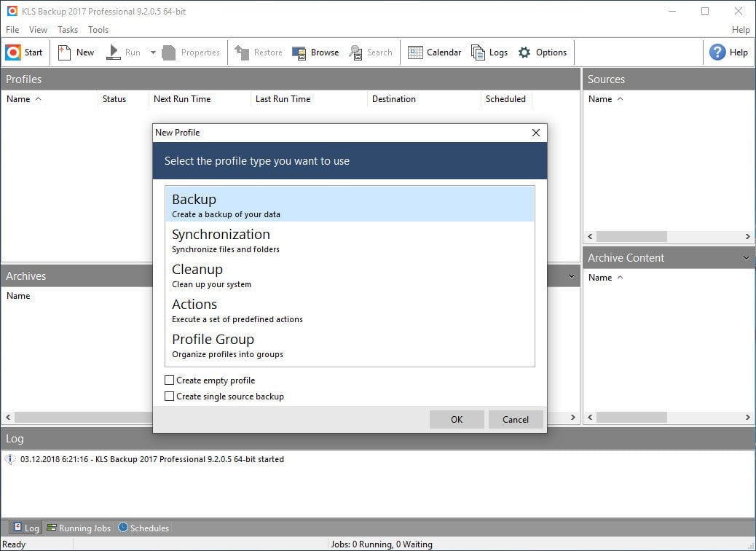The width and height of the screenshot is (756, 551).
Task: Open Browse from the toolbar
Action: click(x=299, y=52)
